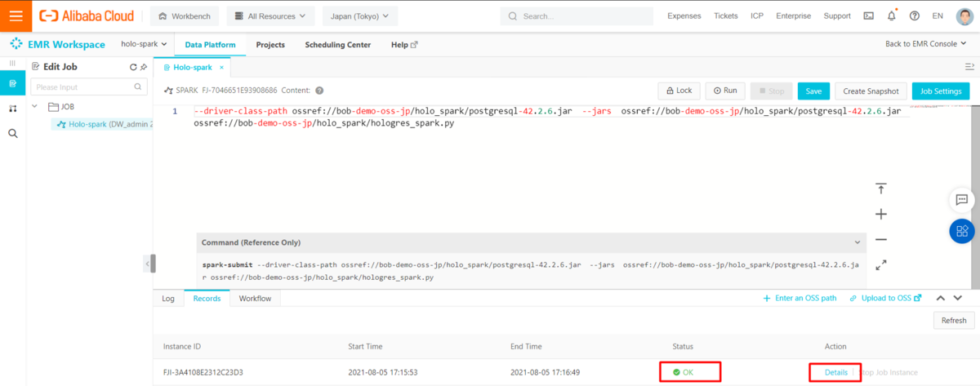The image size is (980, 386).
Task: Open the Projects tab
Action: coord(270,45)
